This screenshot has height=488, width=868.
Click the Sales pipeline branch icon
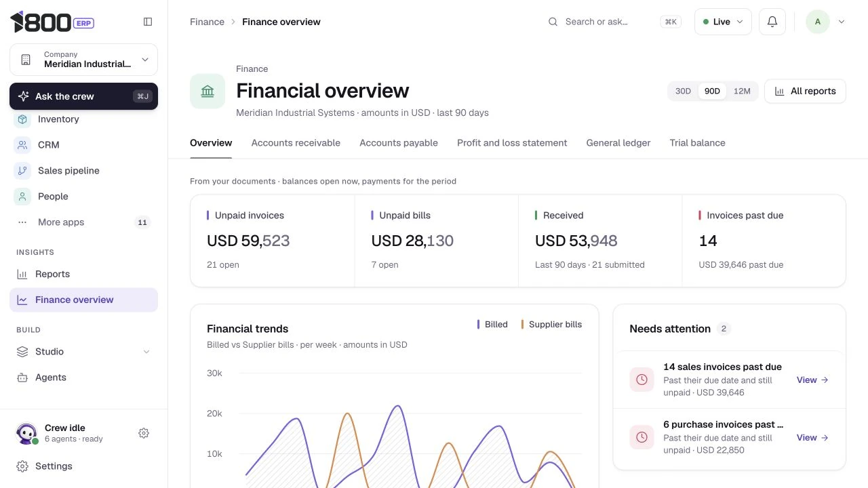pos(22,171)
